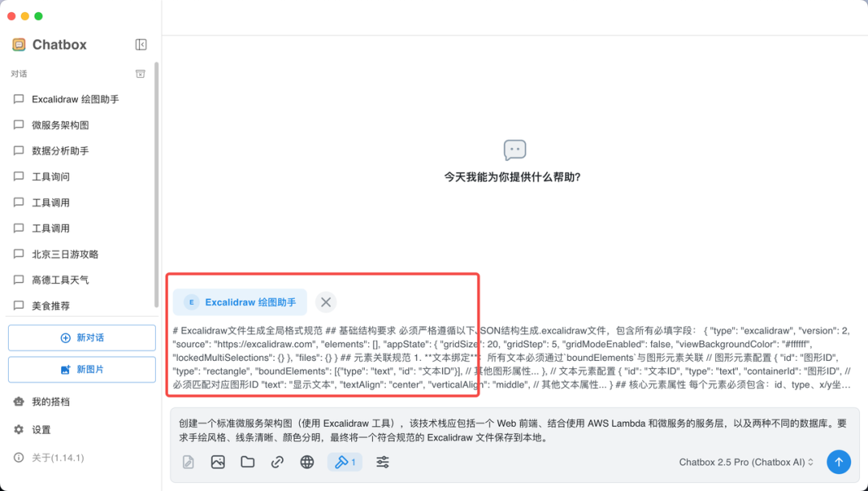Screen dimensions: 868x491
Task: Attach an image to the message
Action: click(216, 462)
